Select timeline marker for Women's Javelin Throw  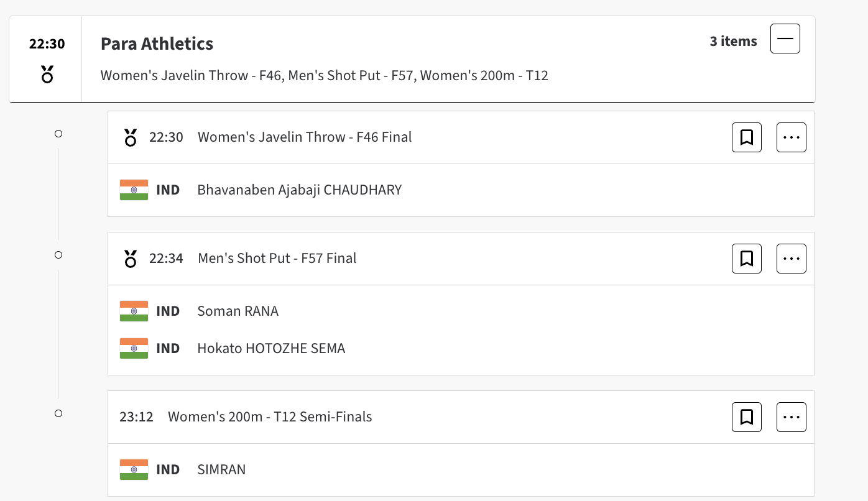click(58, 134)
